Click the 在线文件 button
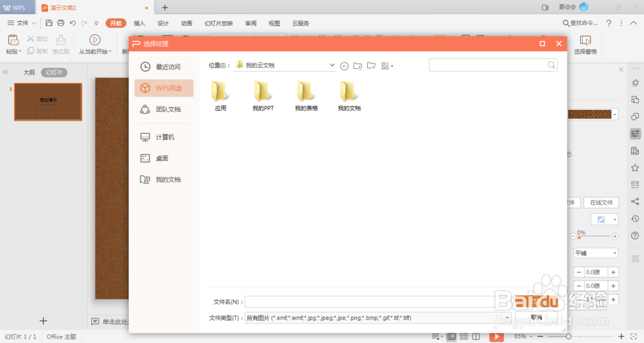Screen dimensions: 644x343 (x=601, y=203)
